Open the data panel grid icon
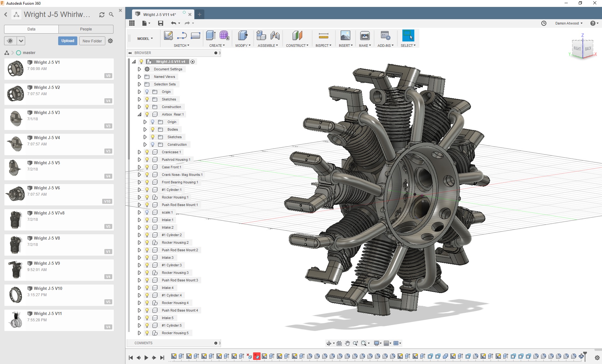 [x=132, y=23]
